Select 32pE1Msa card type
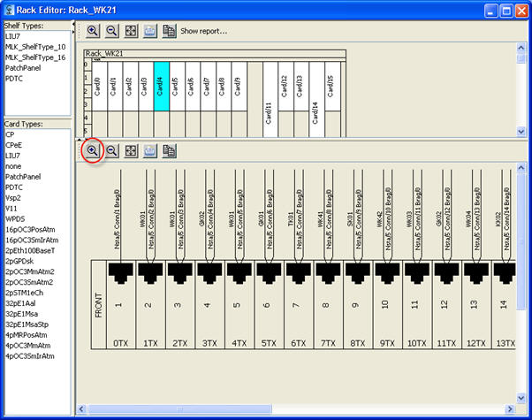The width and height of the screenshot is (532, 420). [x=21, y=314]
